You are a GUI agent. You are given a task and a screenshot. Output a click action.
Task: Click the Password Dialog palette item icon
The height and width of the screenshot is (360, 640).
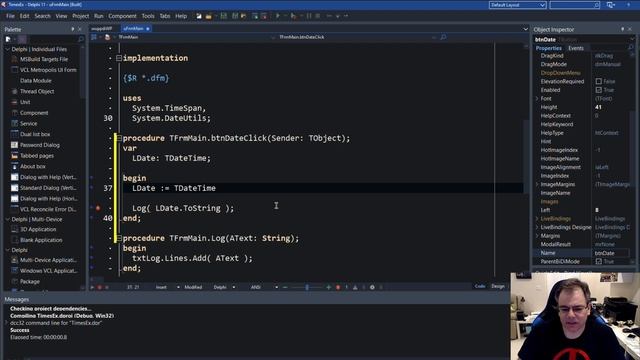(15, 145)
